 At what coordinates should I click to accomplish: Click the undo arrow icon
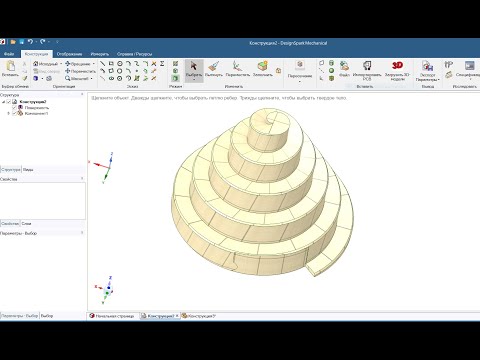point(30,42)
